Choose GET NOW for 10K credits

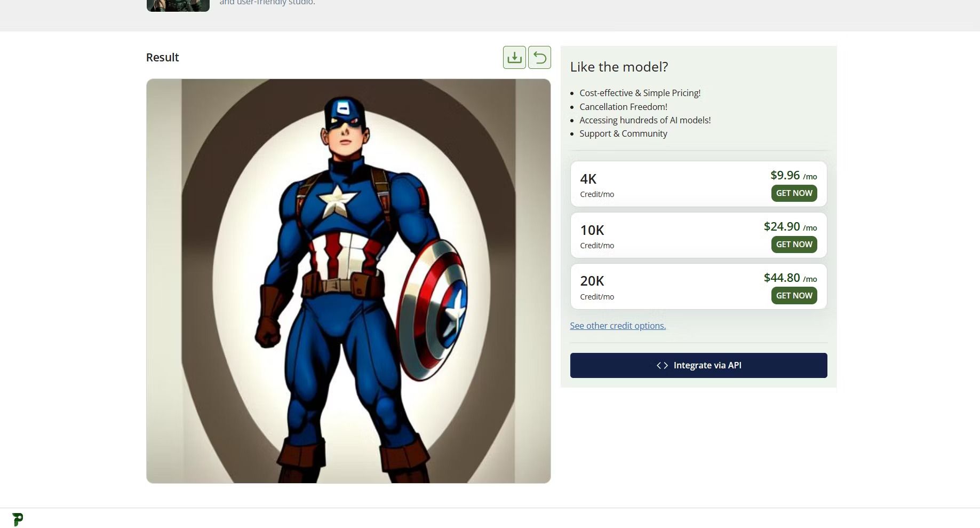click(794, 245)
